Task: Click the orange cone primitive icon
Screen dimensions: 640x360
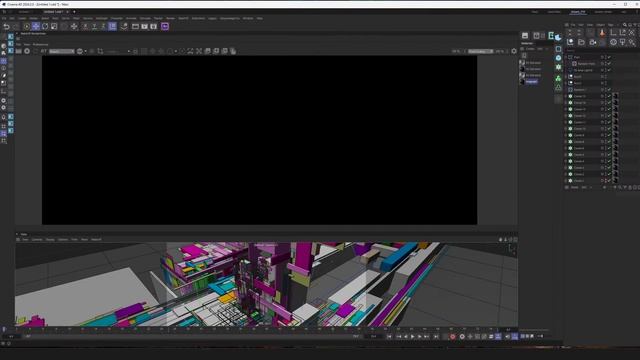Action: tap(602, 33)
